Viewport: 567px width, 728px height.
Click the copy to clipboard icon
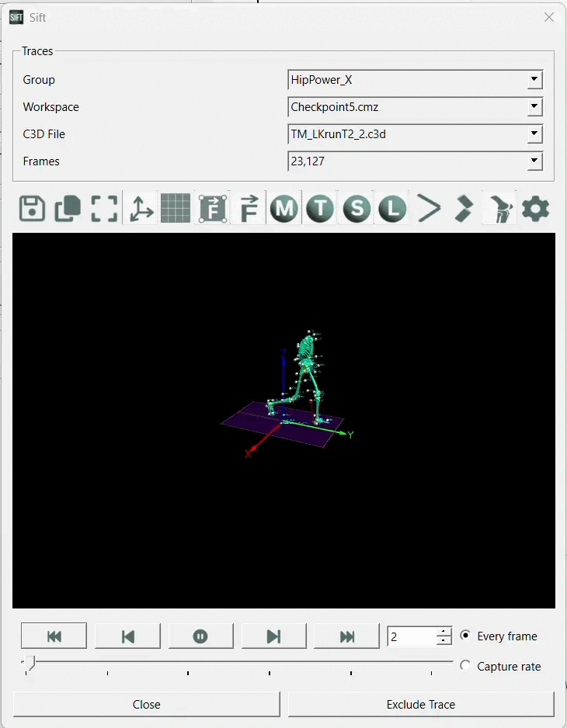coord(68,209)
